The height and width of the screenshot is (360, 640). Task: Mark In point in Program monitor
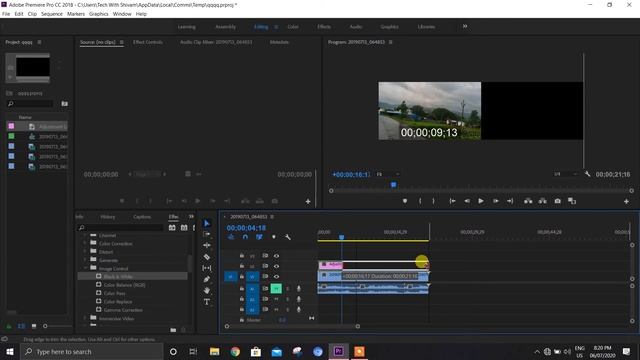click(420, 201)
